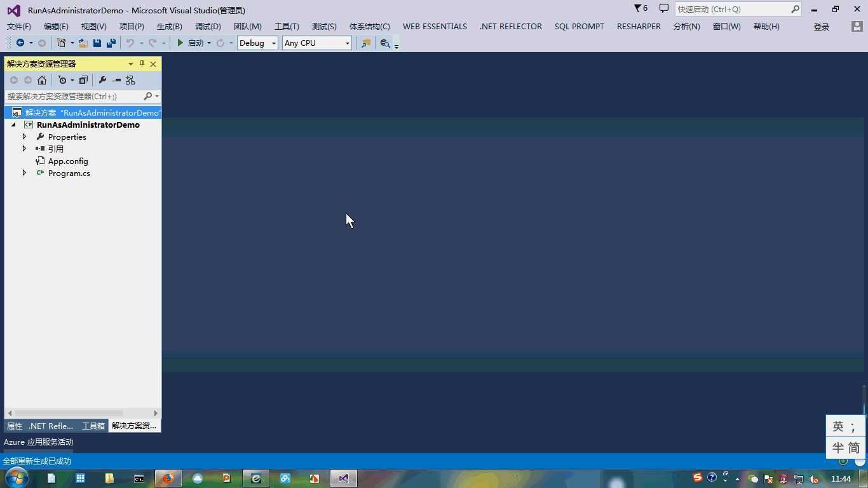Click the Solution Explorer search field

coord(74,97)
